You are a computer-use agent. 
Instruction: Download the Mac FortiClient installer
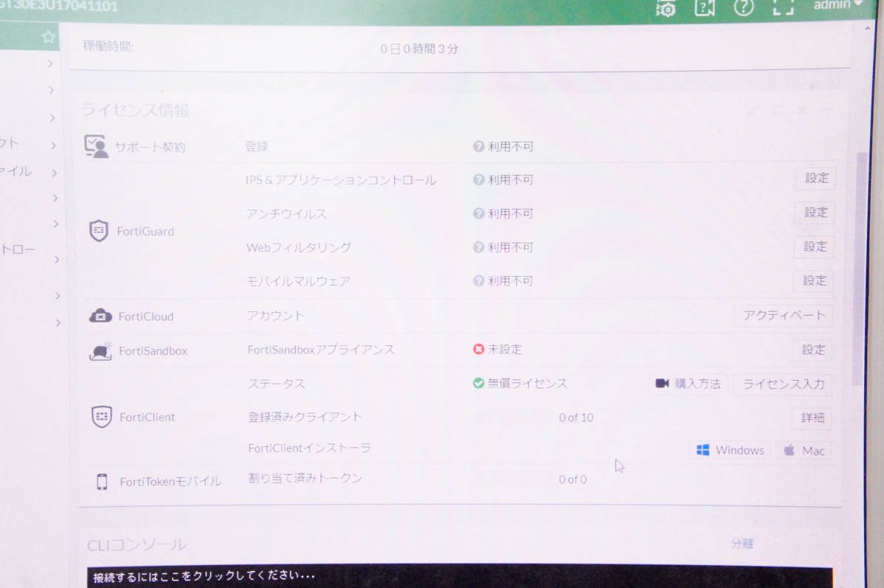pyautogui.click(x=804, y=451)
